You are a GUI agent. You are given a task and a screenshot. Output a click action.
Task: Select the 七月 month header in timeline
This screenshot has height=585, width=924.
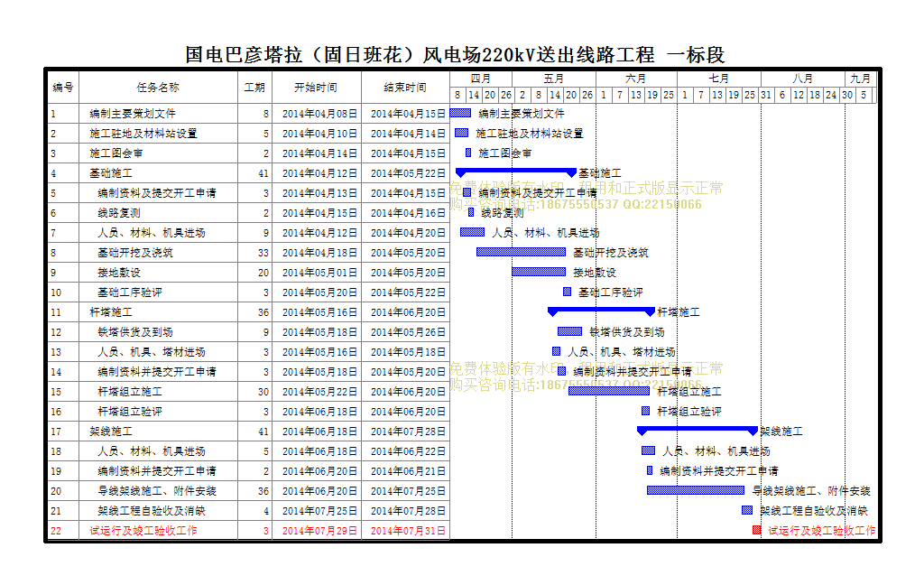tap(719, 79)
